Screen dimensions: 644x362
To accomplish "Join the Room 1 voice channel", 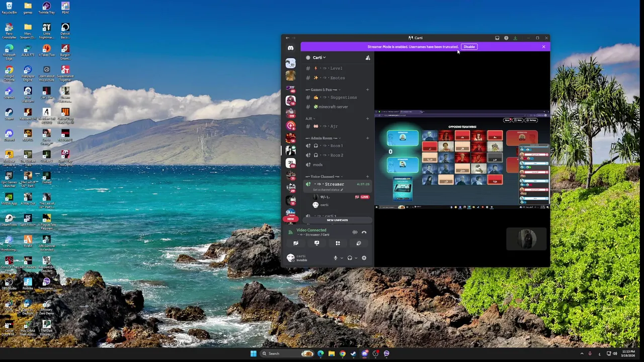I will coord(338,146).
